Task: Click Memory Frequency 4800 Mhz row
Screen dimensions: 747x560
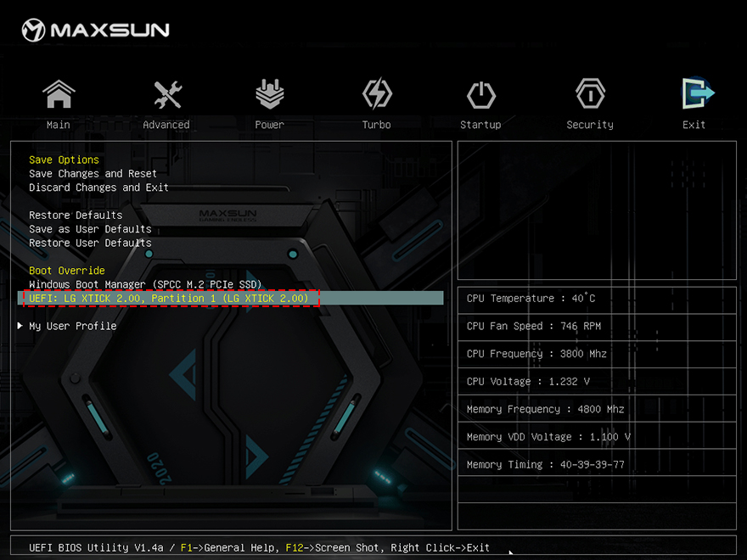Action: (x=597, y=409)
